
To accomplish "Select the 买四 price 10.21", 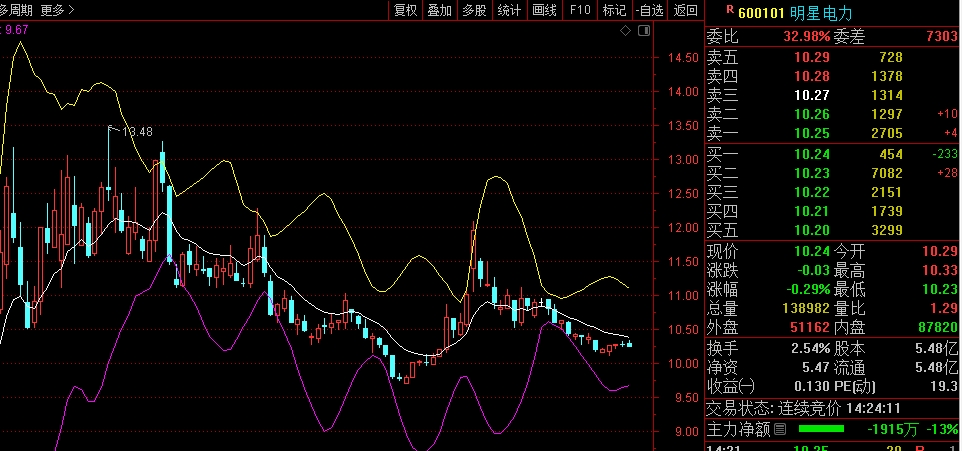I will (x=812, y=212).
